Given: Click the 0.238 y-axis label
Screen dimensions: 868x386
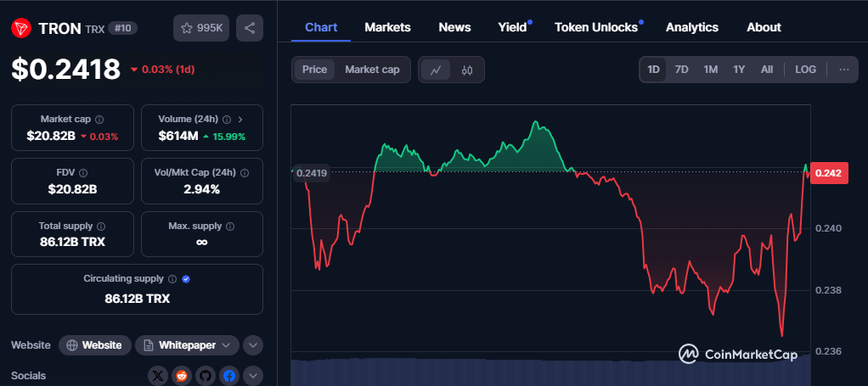Looking at the screenshot, I should [x=828, y=290].
